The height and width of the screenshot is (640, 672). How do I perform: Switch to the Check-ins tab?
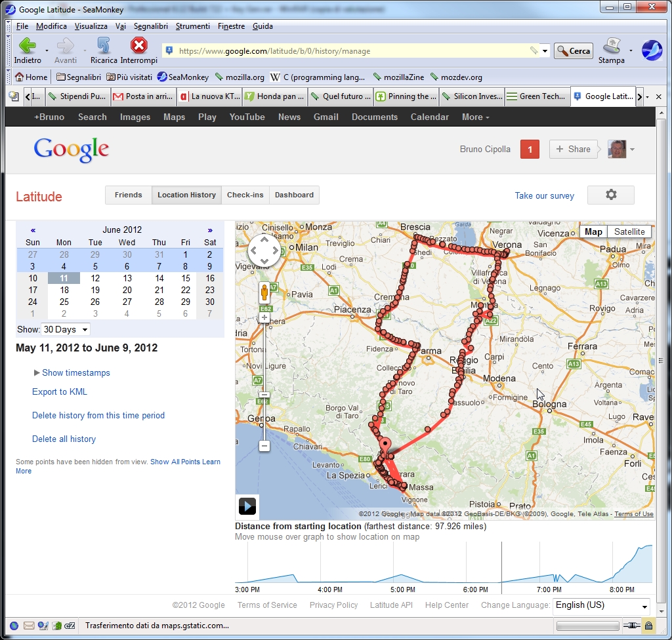pos(245,195)
